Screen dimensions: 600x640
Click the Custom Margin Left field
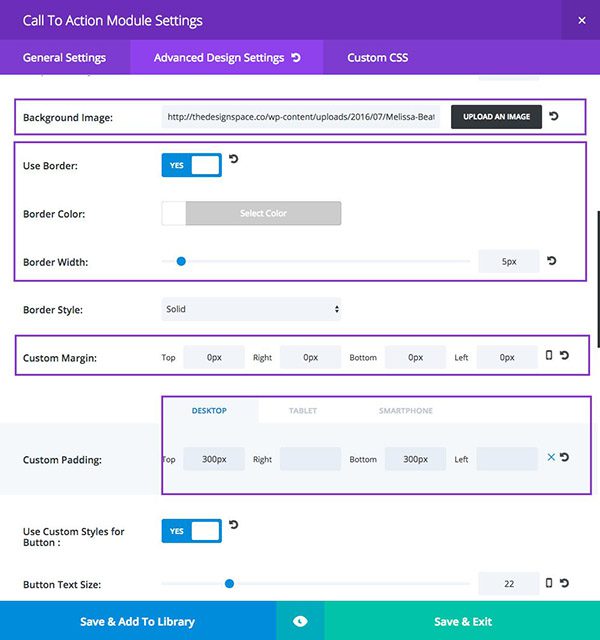(507, 357)
